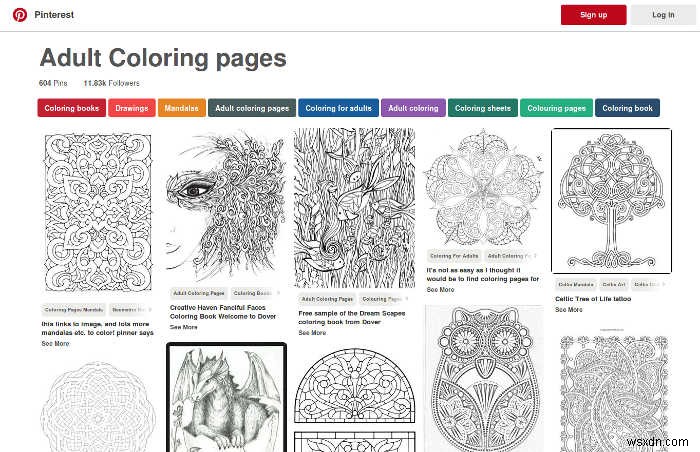Open the paisley pattern pin at bottom right

[x=613, y=393]
